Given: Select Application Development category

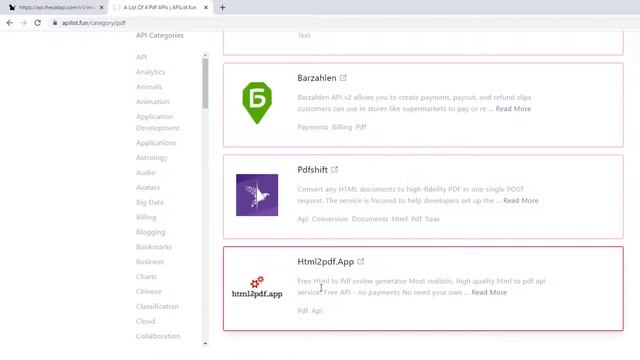Looking at the screenshot, I should point(158,122).
